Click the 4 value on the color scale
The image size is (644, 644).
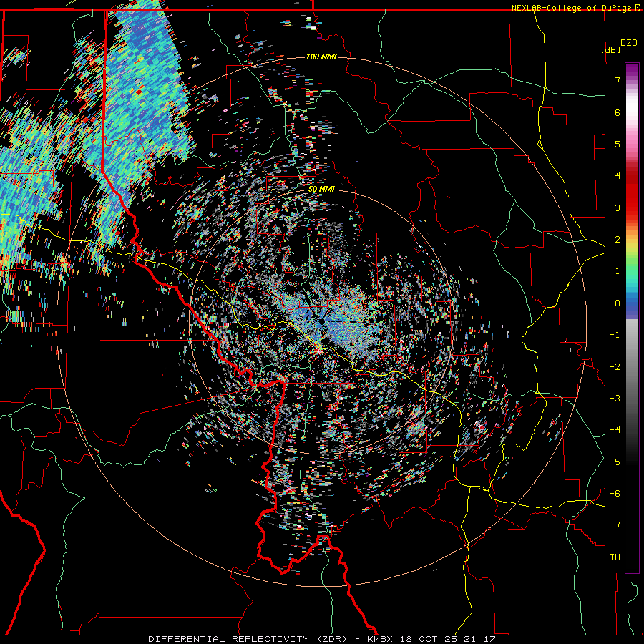click(x=618, y=176)
